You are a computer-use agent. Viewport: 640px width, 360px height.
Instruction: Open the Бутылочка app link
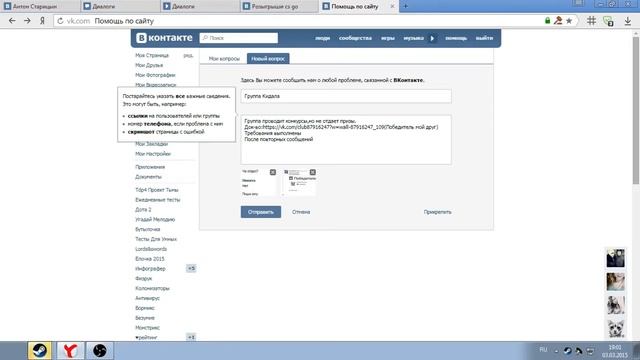(147, 229)
